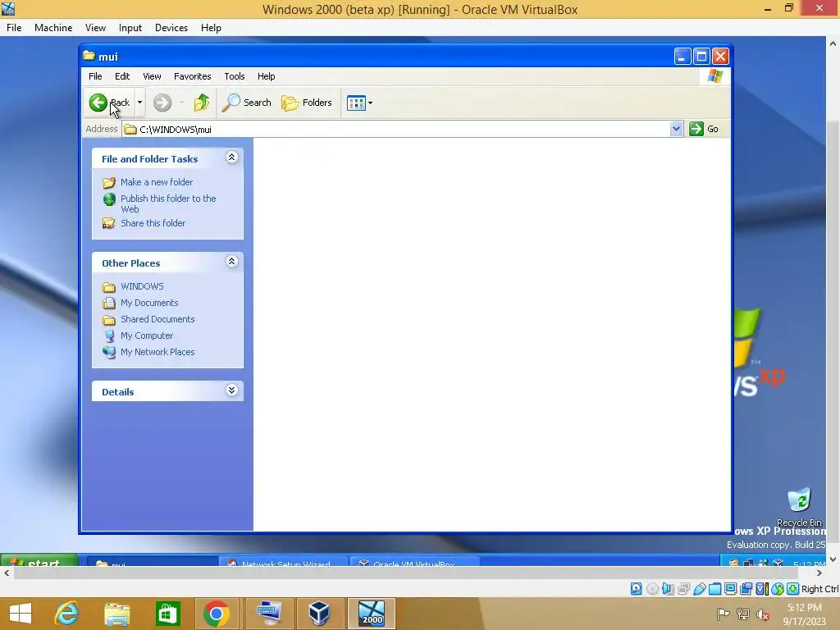The height and width of the screenshot is (630, 840).
Task: Open the Views dropdown button
Action: click(359, 103)
